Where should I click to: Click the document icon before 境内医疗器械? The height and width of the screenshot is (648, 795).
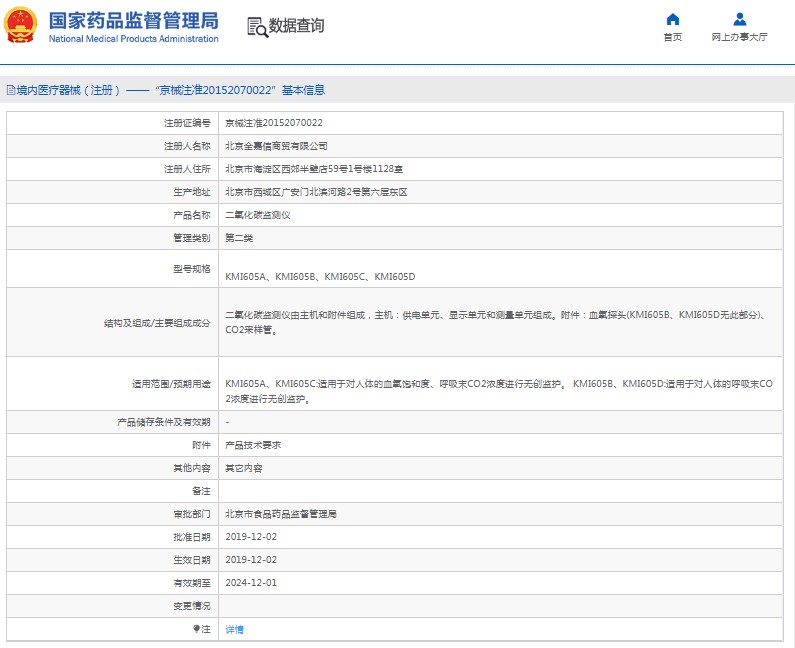coord(11,90)
